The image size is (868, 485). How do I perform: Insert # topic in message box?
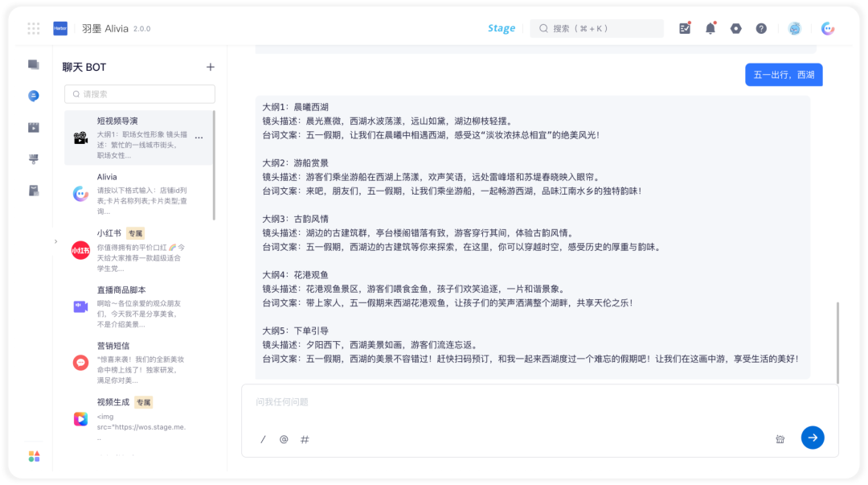point(305,439)
